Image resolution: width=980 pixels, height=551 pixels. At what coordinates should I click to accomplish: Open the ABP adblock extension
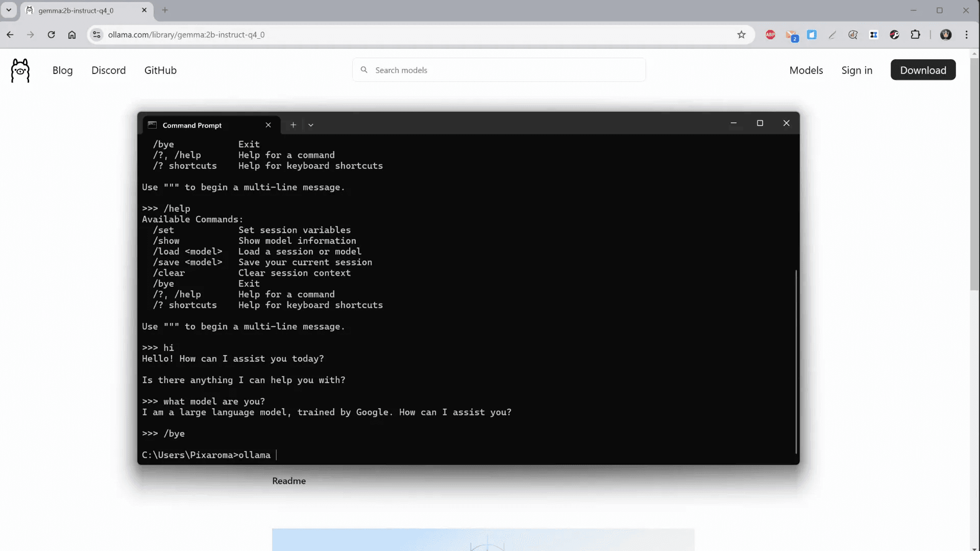[x=770, y=35]
